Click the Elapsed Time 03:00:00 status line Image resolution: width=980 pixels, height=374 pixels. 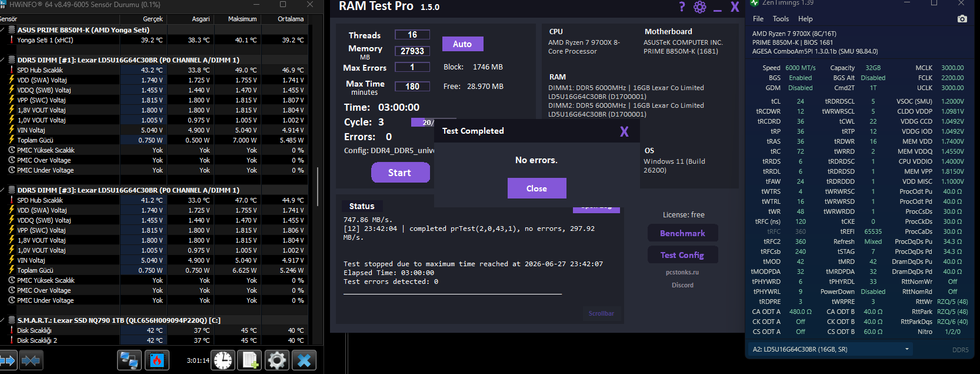pyautogui.click(x=389, y=273)
